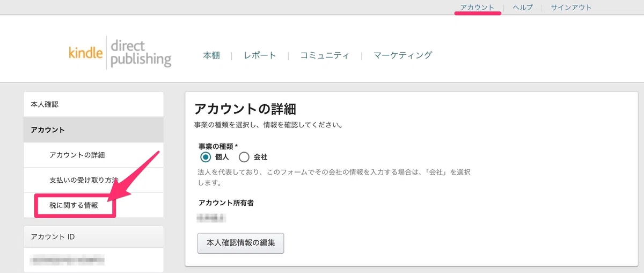The height and width of the screenshot is (273, 644).
Task: Click the blurred account ID value
Action: 67,261
